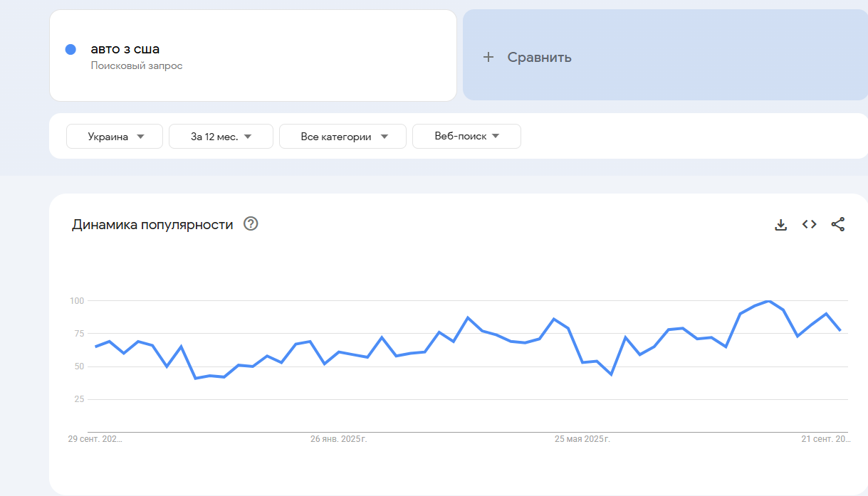The height and width of the screenshot is (496, 868).
Task: Click the plus icon next to Сравнить
Action: point(488,57)
